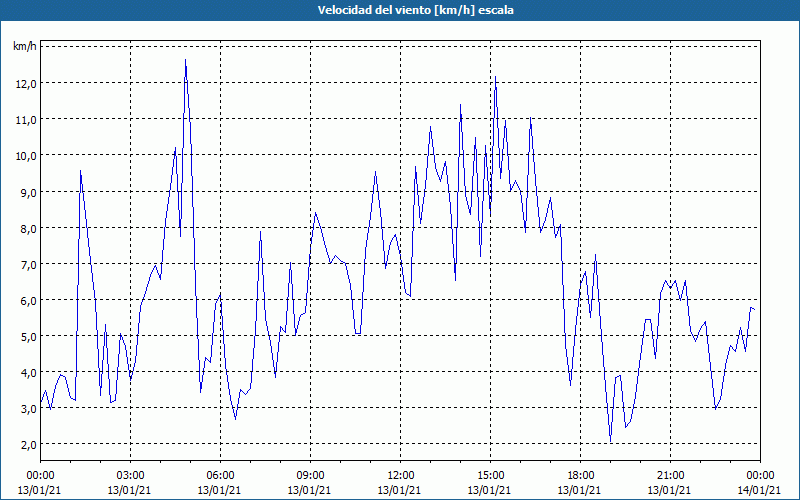800x500 pixels.
Task: Click the 9,0 y-axis value
Action: pyautogui.click(x=28, y=192)
